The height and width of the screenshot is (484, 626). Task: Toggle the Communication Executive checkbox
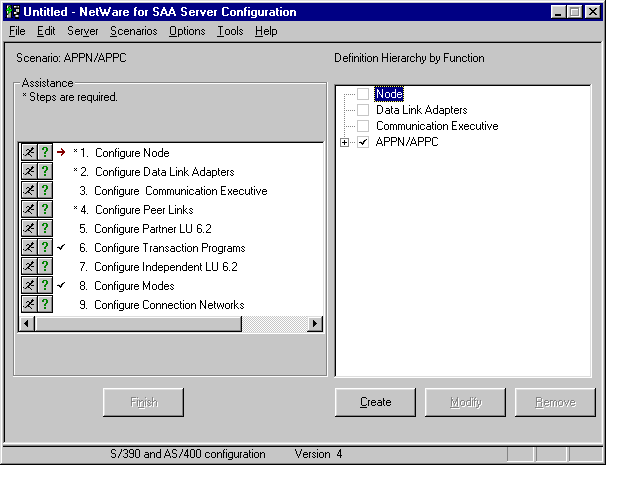point(363,126)
